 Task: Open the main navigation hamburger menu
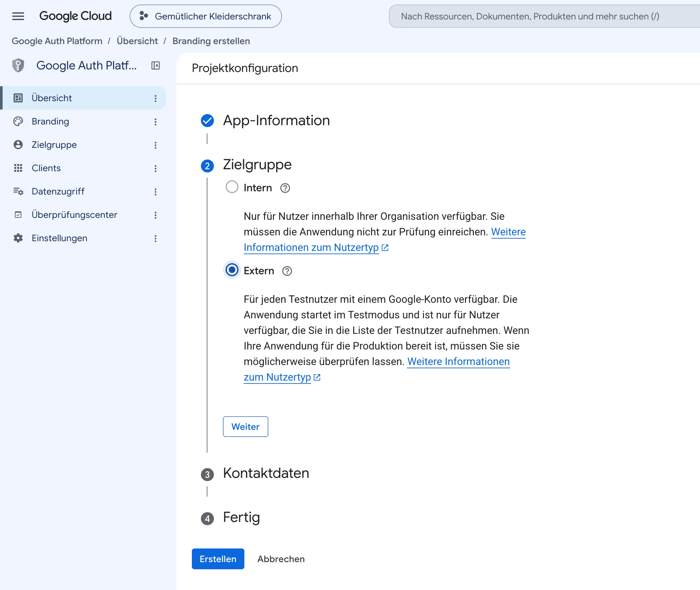tap(18, 16)
